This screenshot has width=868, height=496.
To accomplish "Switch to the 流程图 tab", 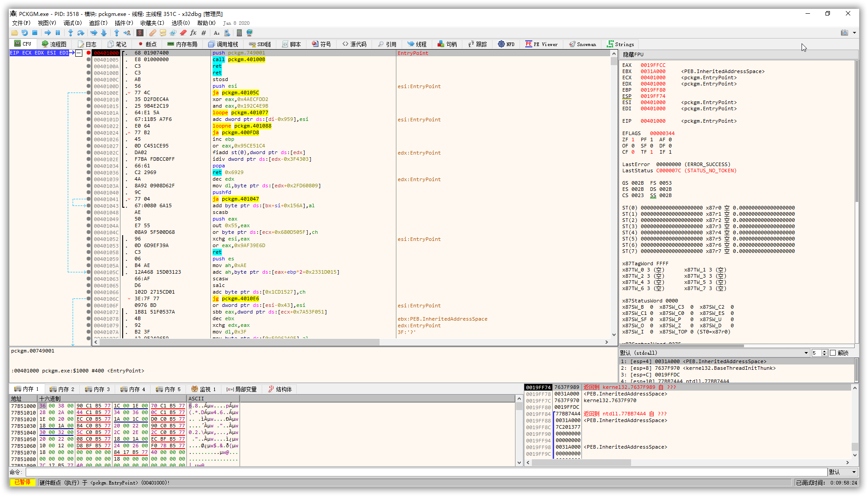I will pos(54,44).
